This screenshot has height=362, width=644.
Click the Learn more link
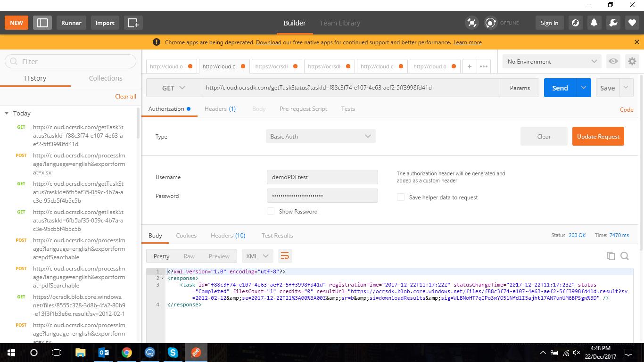[467, 42]
